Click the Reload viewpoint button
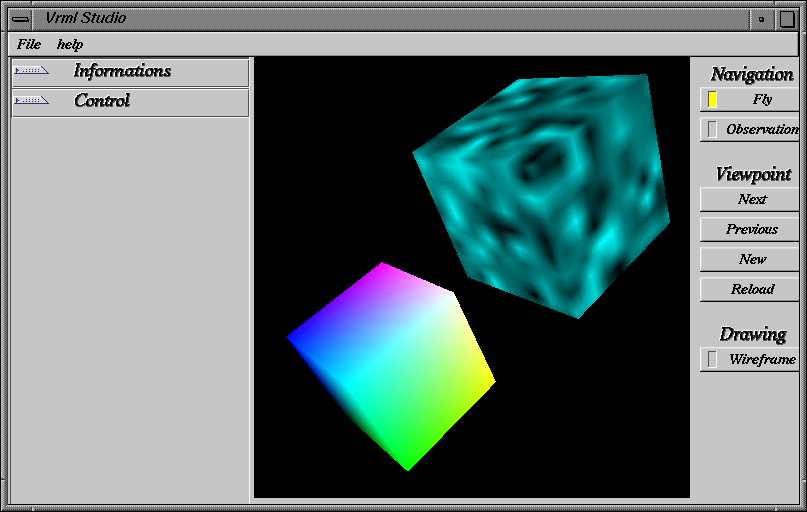This screenshot has width=807, height=512. click(x=750, y=289)
